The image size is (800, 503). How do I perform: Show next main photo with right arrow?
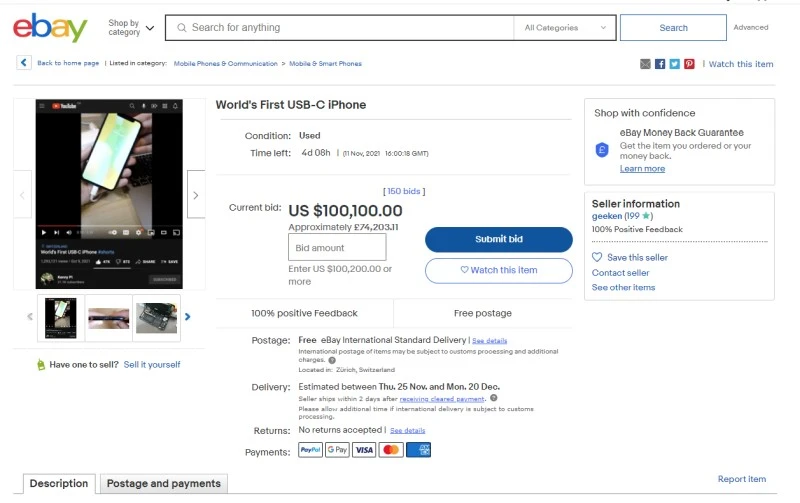(196, 196)
